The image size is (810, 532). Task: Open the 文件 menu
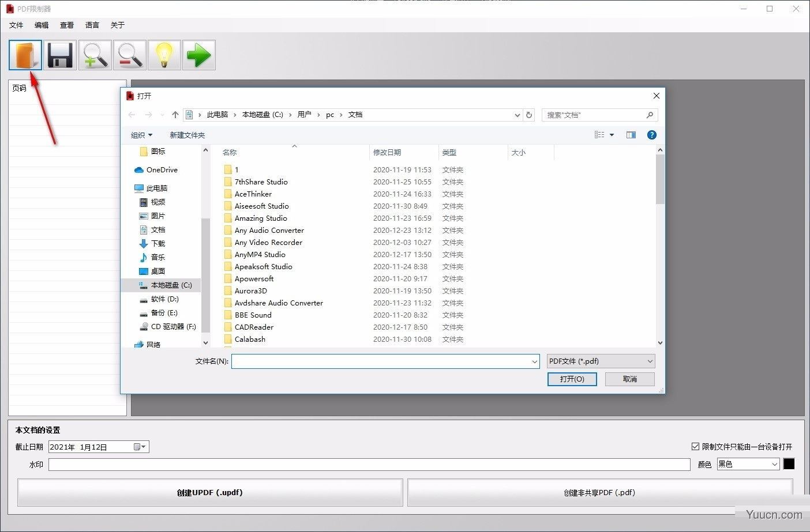tap(16, 25)
